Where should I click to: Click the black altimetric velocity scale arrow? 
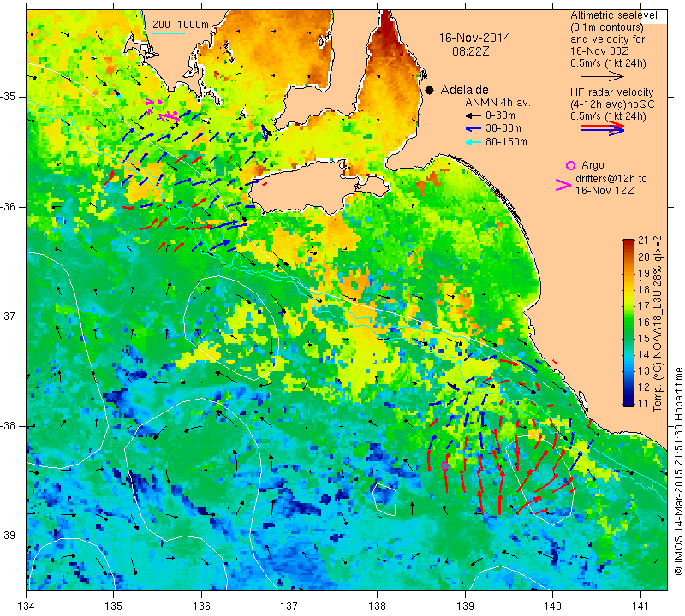pyautogui.click(x=602, y=76)
